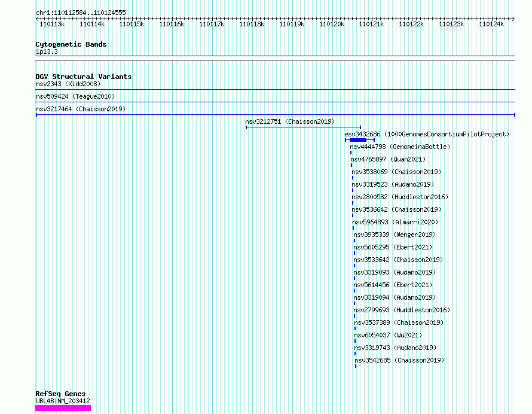Viewport: 532px width, 414px height.
Task: Open variant nsv3319523 (Audano2019)
Action: (393, 184)
